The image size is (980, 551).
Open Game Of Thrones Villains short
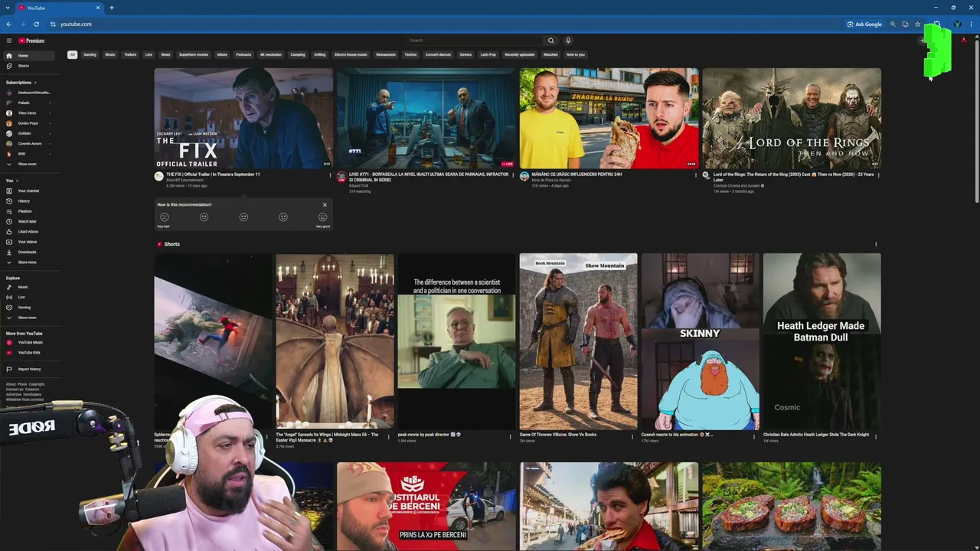coord(579,341)
